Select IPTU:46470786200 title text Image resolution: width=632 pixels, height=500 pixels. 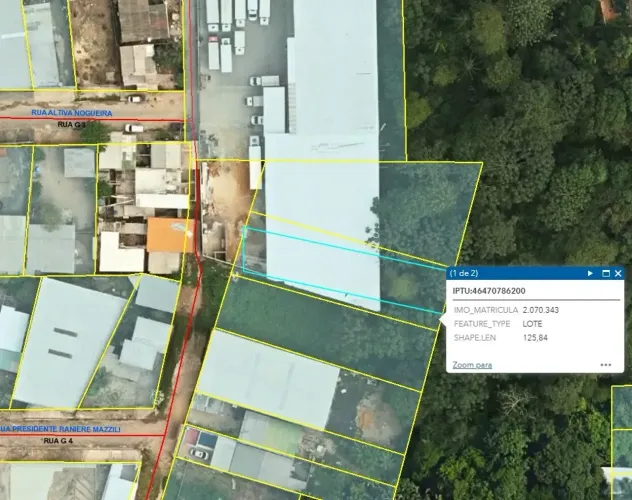click(489, 291)
